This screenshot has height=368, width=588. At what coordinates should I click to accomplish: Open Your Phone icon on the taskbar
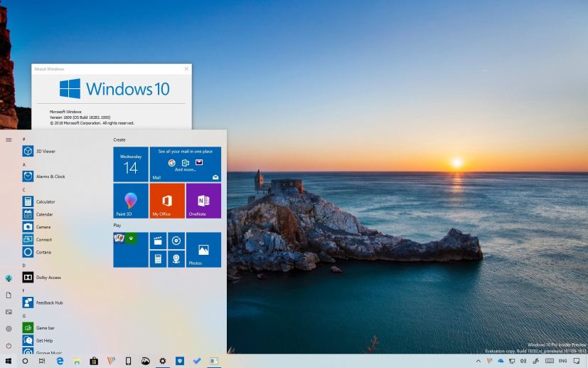128,362
